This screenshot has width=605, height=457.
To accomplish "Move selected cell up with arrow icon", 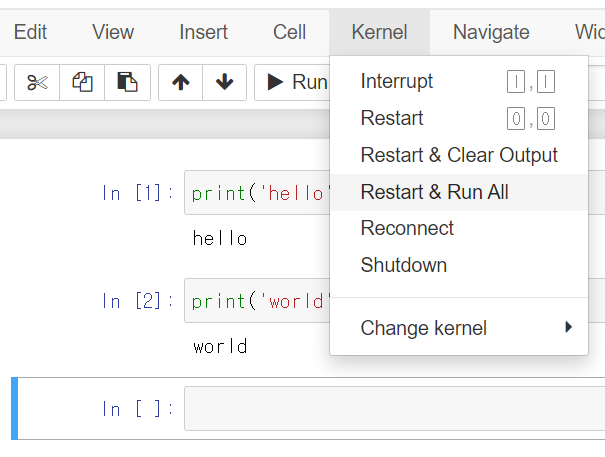I will pos(181,82).
